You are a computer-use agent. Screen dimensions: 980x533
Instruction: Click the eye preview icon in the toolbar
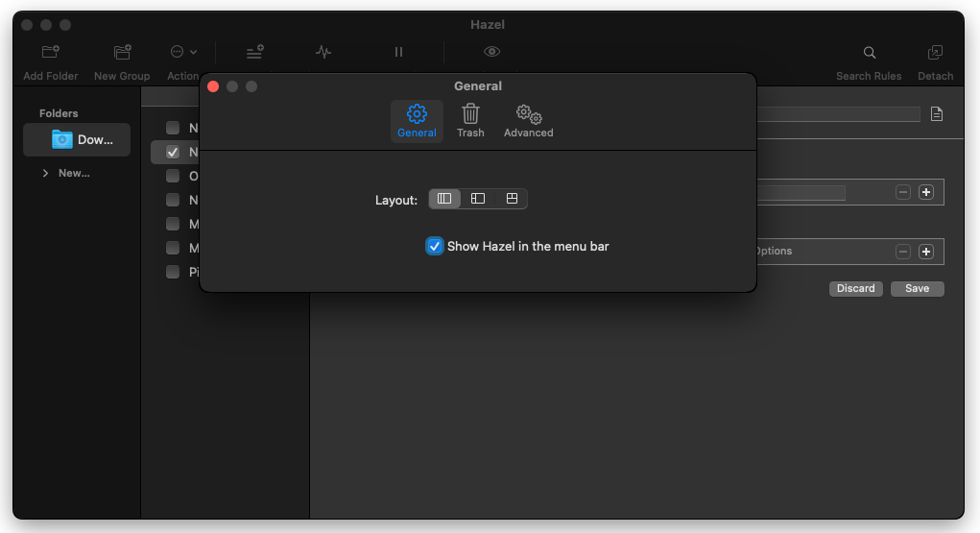[x=491, y=52]
